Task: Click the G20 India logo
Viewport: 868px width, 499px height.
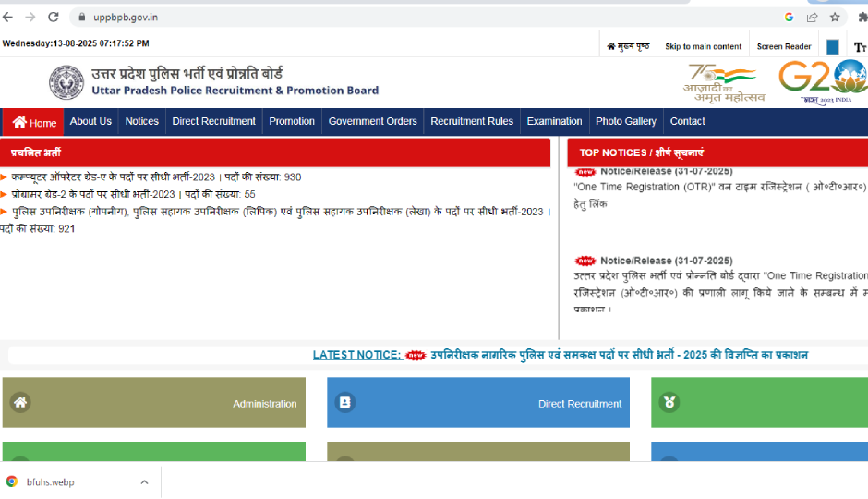Action: pyautogui.click(x=823, y=82)
